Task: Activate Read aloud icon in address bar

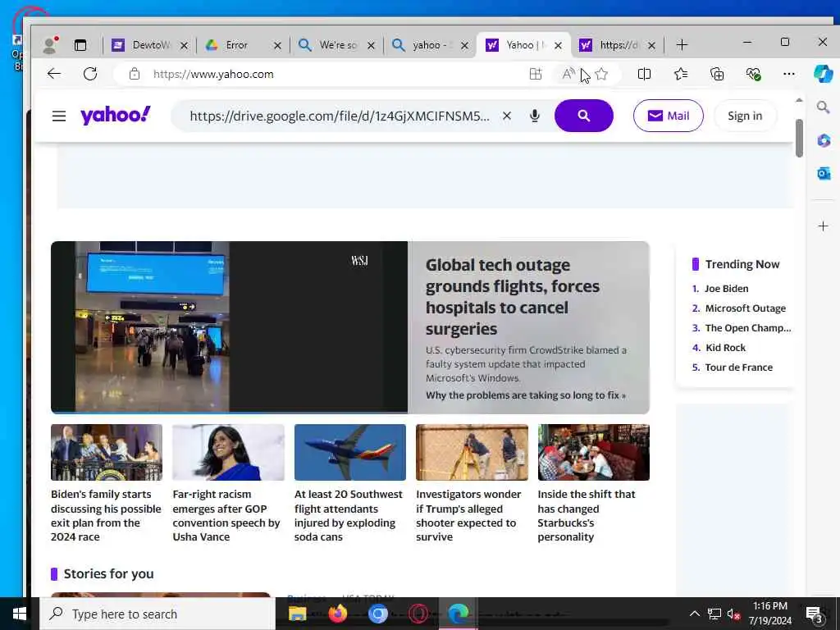Action: (568, 74)
